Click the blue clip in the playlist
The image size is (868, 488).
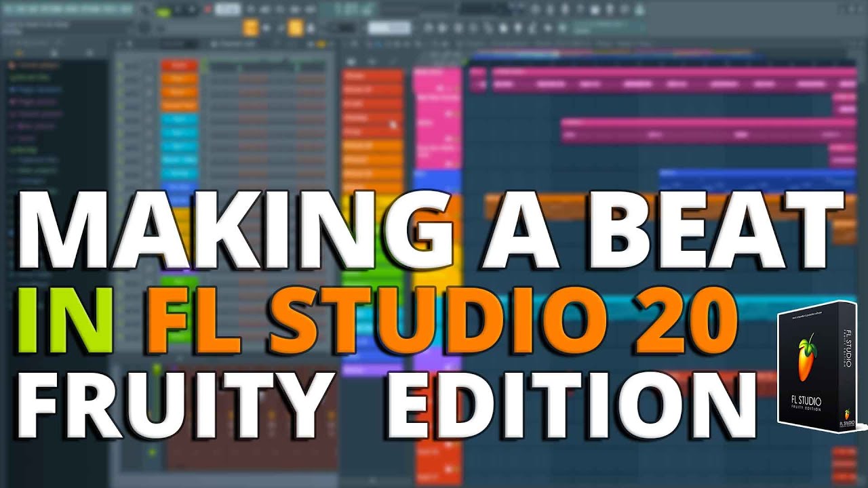click(757, 180)
